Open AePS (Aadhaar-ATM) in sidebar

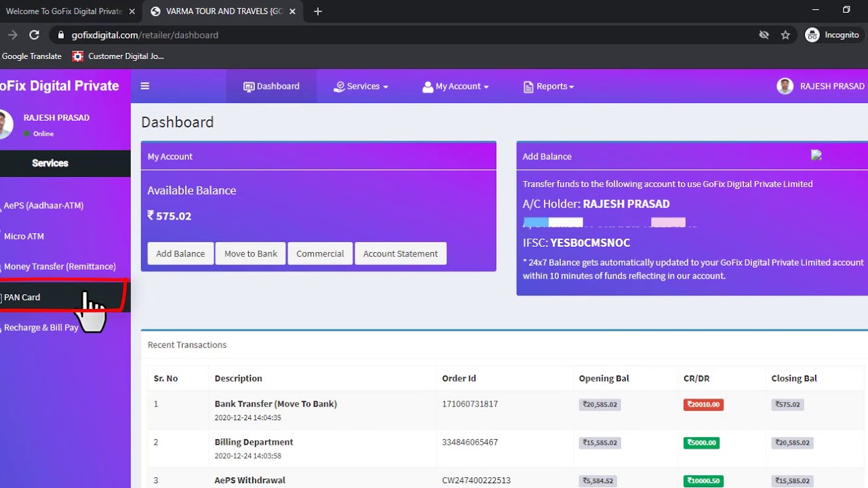pyautogui.click(x=43, y=205)
